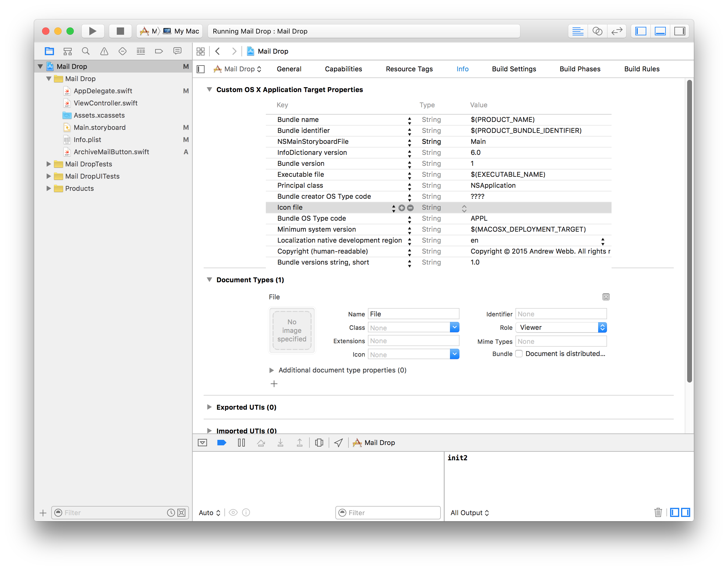Open the Debug navigator icon
The image size is (728, 570).
[141, 51]
